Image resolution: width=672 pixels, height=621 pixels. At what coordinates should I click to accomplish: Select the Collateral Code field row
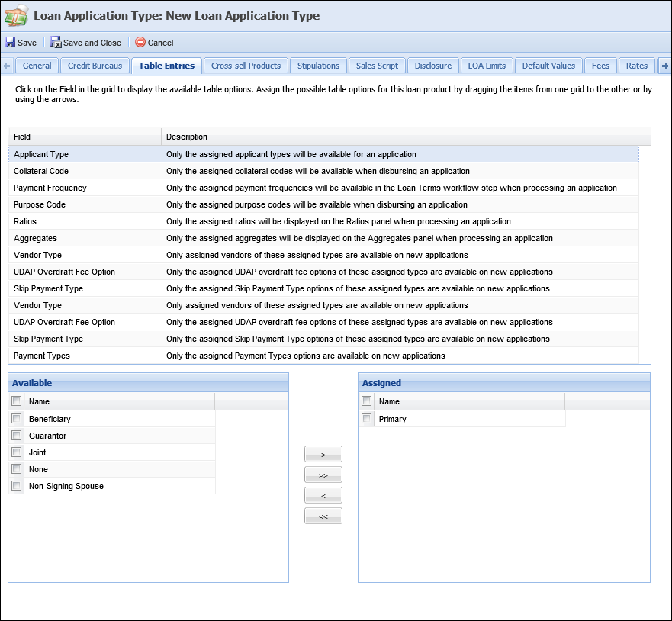(323, 171)
